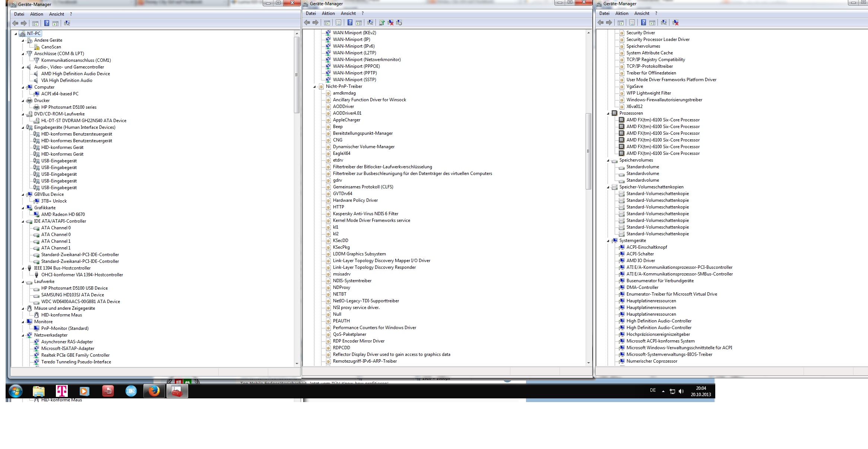This screenshot has height=449, width=868.
Task: Click Telekom T icon in taskbar
Action: [x=61, y=391]
